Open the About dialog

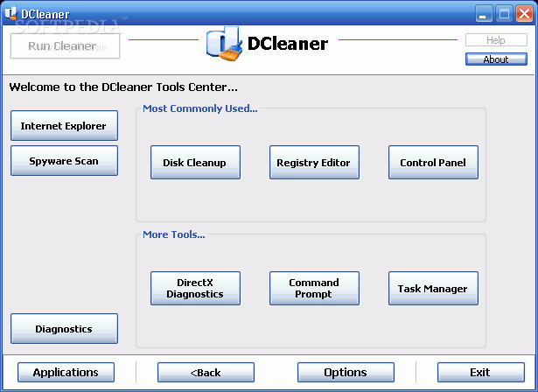[496, 59]
